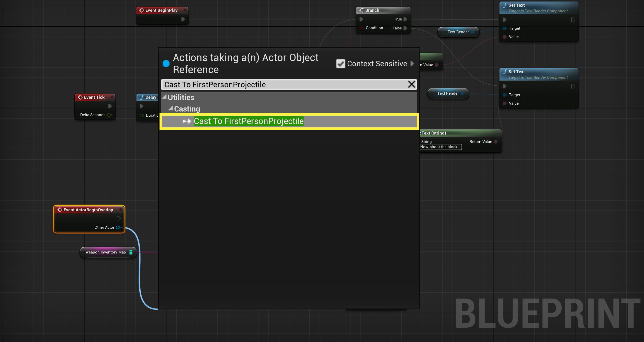Screen dimensions: 644x342
Task: Click the Branch Condition input pin
Action: [361, 28]
